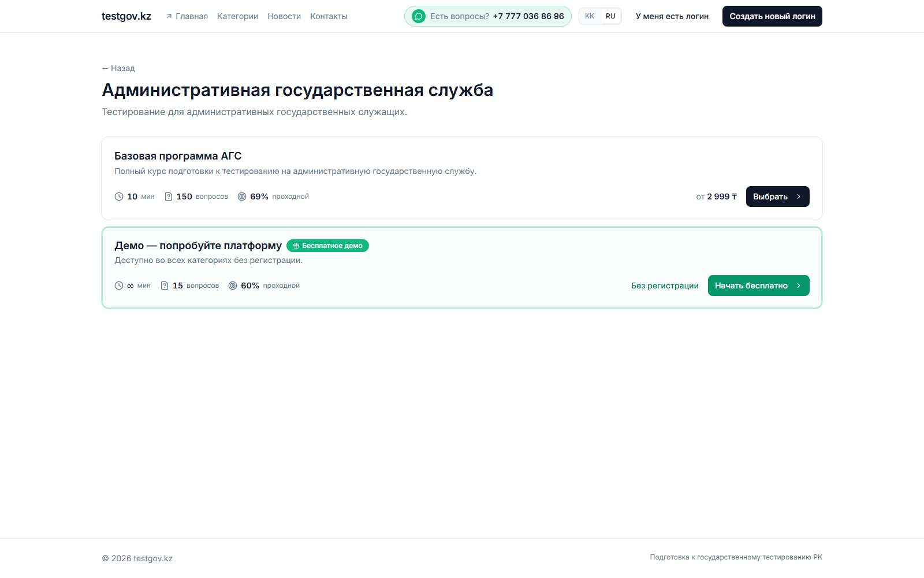
Task: Go to the Контакты page
Action: [x=329, y=16]
